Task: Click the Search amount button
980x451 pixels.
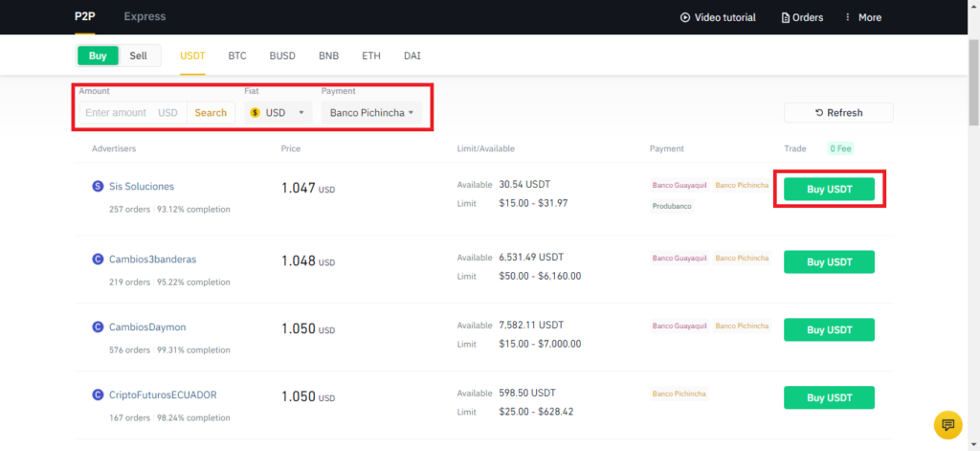Action: 211,113
